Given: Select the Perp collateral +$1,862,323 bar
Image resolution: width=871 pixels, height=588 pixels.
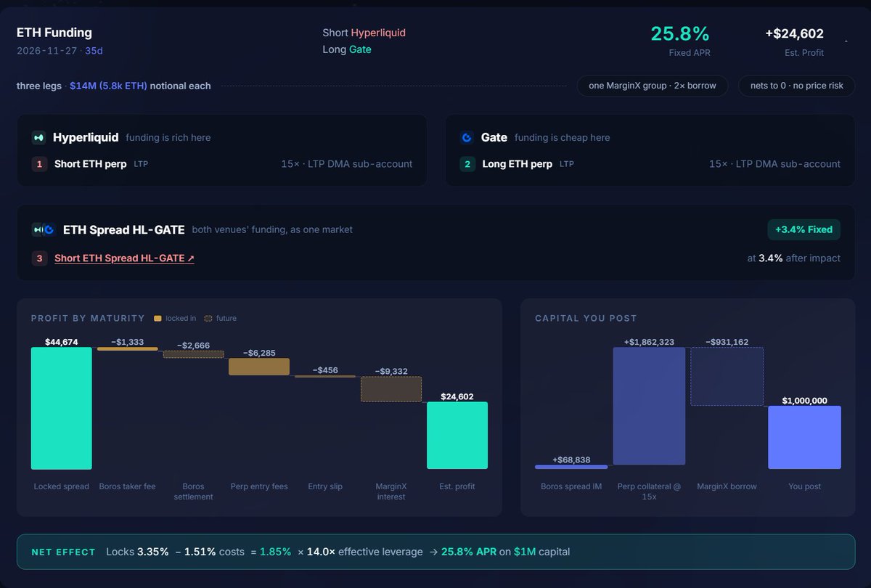Looking at the screenshot, I should [649, 406].
